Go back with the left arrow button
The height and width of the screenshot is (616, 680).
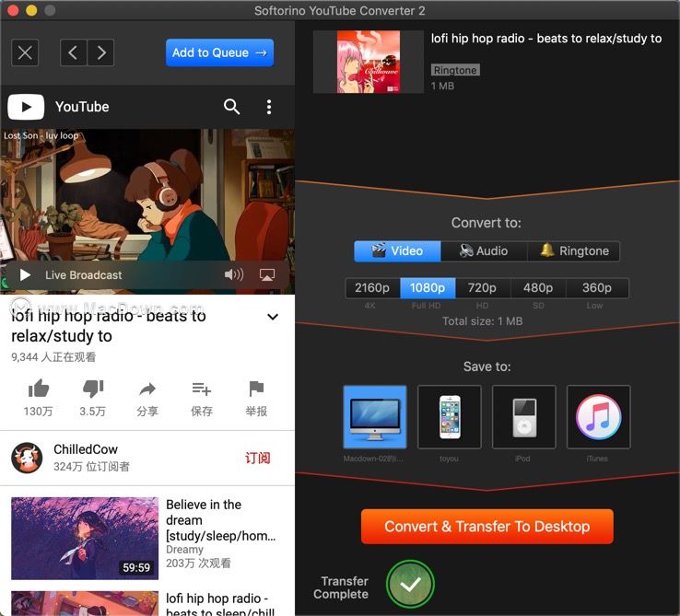point(74,52)
